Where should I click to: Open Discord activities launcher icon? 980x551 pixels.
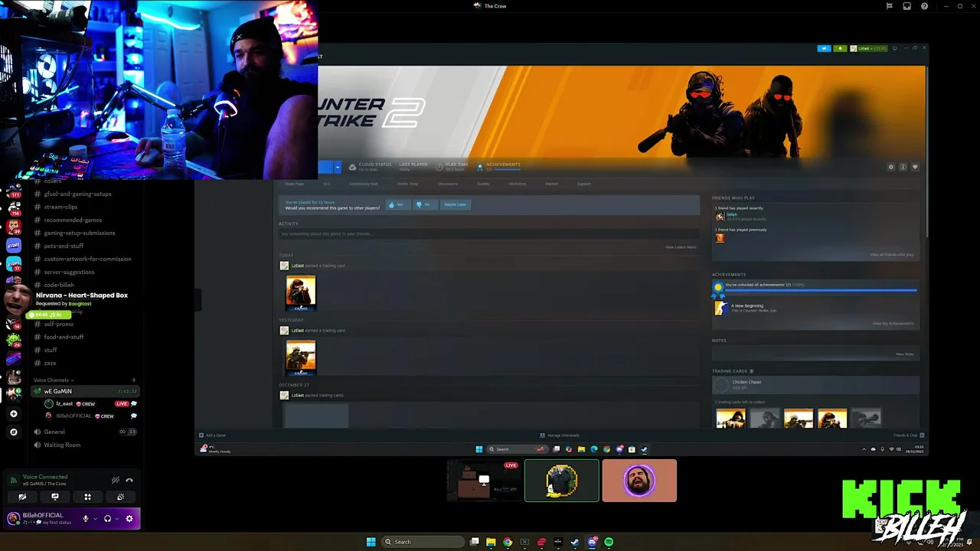87,497
